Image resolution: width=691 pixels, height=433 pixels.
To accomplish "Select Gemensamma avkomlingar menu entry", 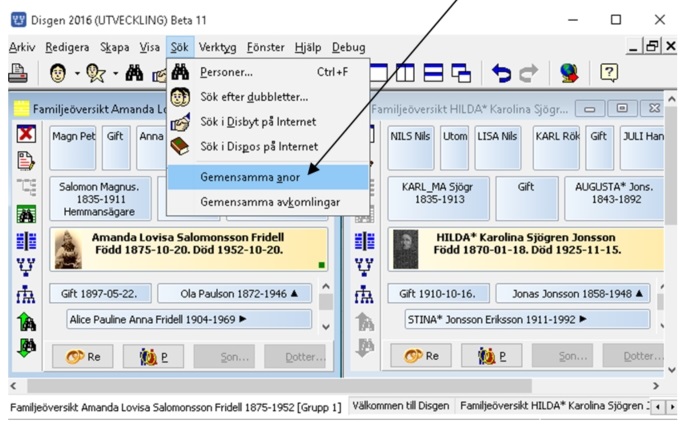I will click(x=268, y=202).
